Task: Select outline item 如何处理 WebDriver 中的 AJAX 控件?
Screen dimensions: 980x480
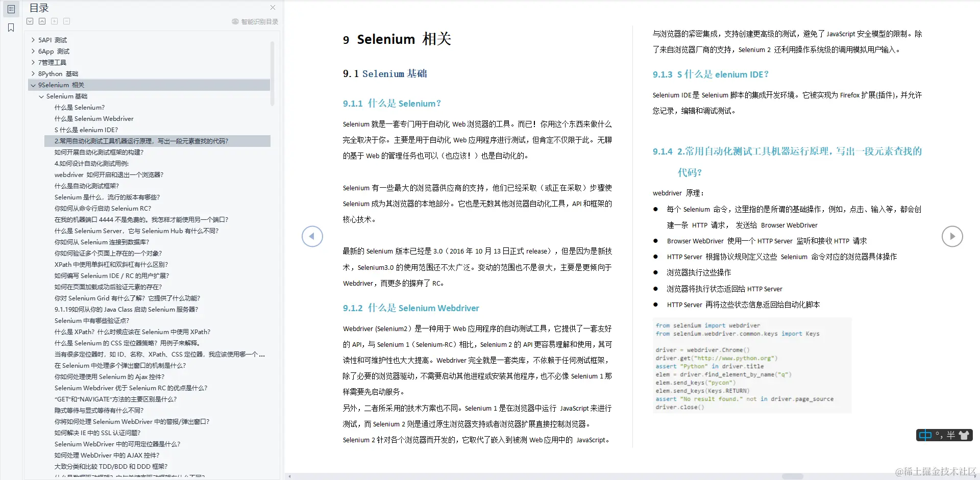Action: pos(107,455)
